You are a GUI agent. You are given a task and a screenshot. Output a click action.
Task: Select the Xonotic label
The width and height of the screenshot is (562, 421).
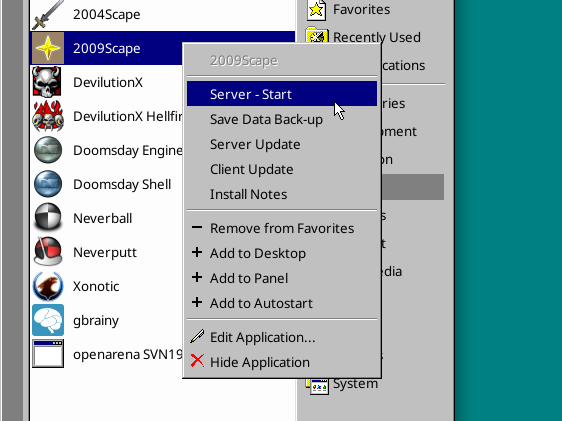click(x=96, y=286)
